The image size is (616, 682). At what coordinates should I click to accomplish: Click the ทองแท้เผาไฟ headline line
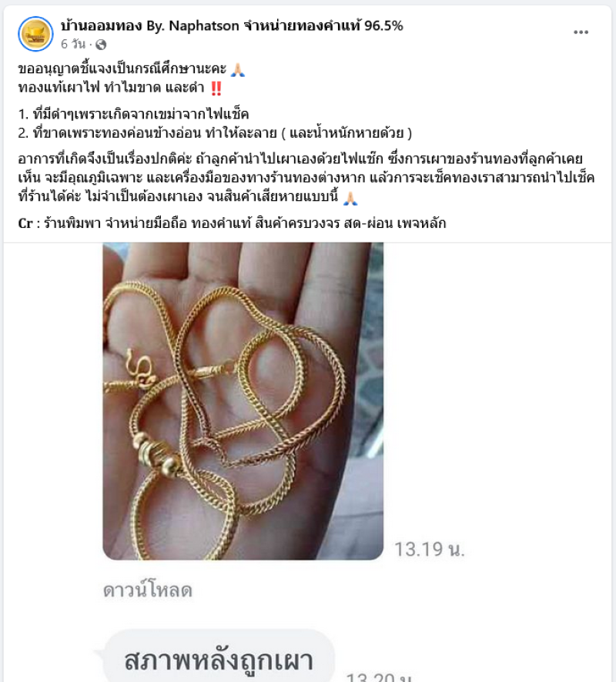[x=111, y=88]
